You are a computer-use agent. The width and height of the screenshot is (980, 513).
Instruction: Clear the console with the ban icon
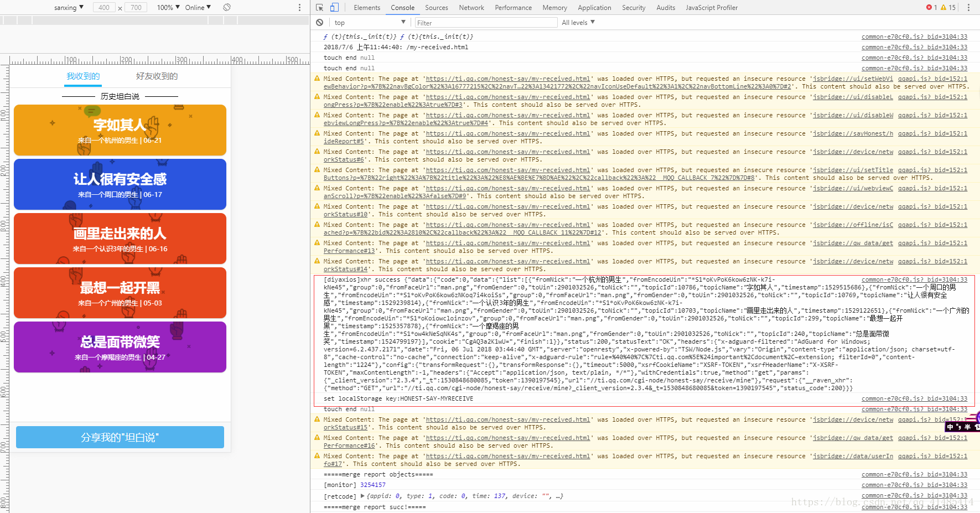tap(319, 23)
